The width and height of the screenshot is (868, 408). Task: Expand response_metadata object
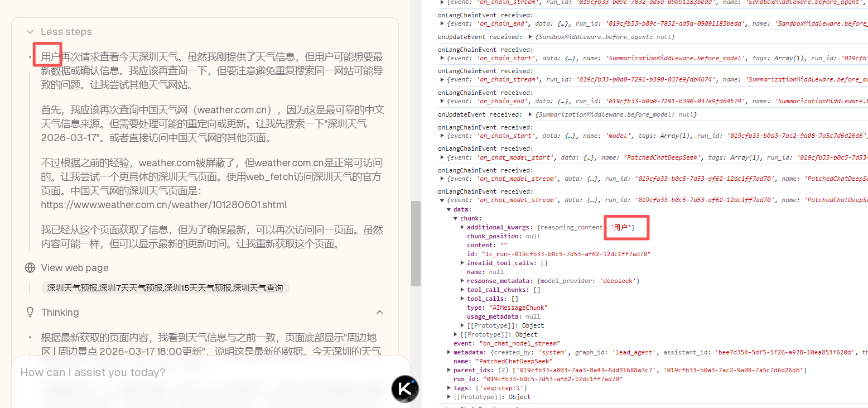coord(463,281)
